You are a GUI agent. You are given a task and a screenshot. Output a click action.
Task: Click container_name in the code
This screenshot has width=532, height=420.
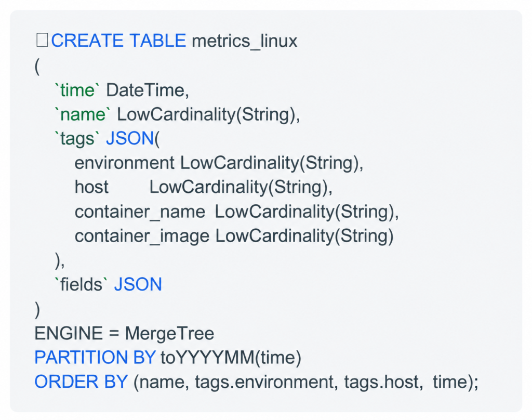click(x=140, y=212)
